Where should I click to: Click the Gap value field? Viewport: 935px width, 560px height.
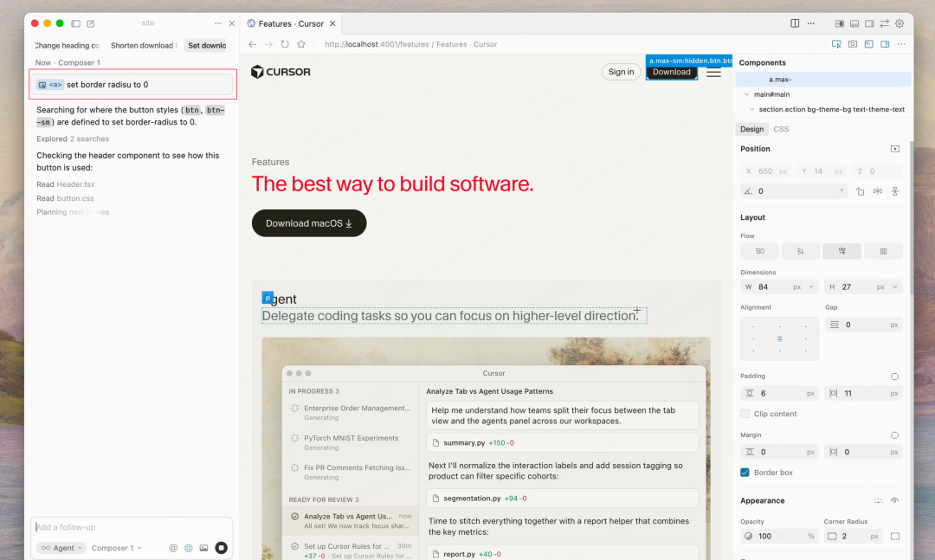coord(863,325)
